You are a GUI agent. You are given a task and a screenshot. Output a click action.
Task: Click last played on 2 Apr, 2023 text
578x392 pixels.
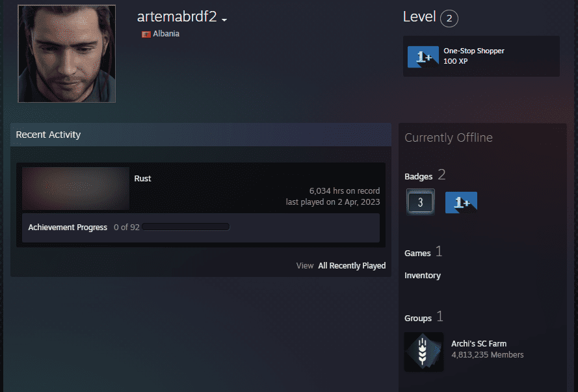click(x=333, y=202)
